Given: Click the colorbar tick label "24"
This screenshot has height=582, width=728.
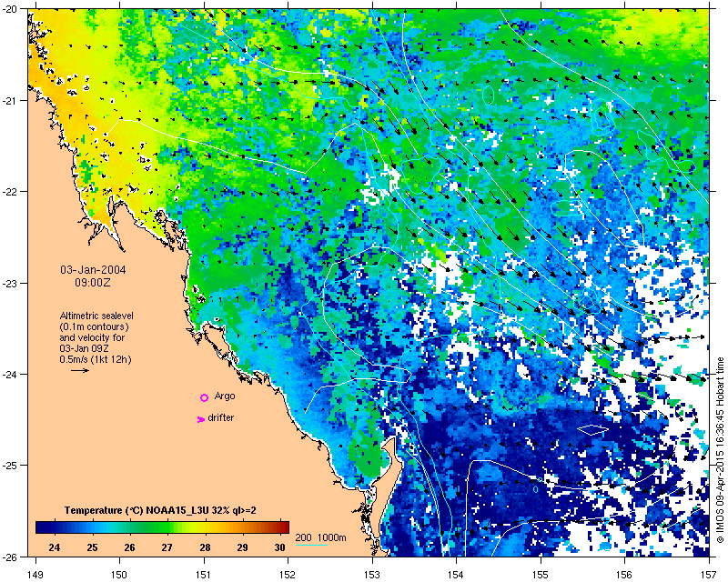Looking at the screenshot, I should coord(55,547).
